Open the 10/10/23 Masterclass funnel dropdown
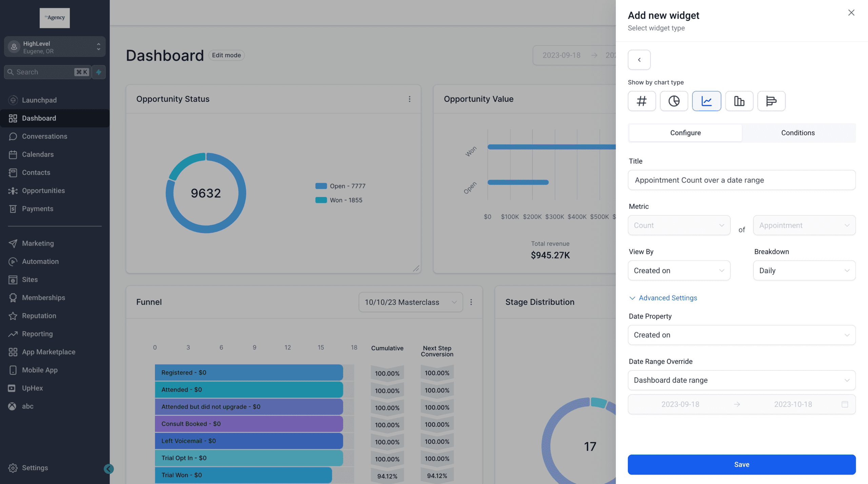The image size is (868, 484). (x=411, y=302)
